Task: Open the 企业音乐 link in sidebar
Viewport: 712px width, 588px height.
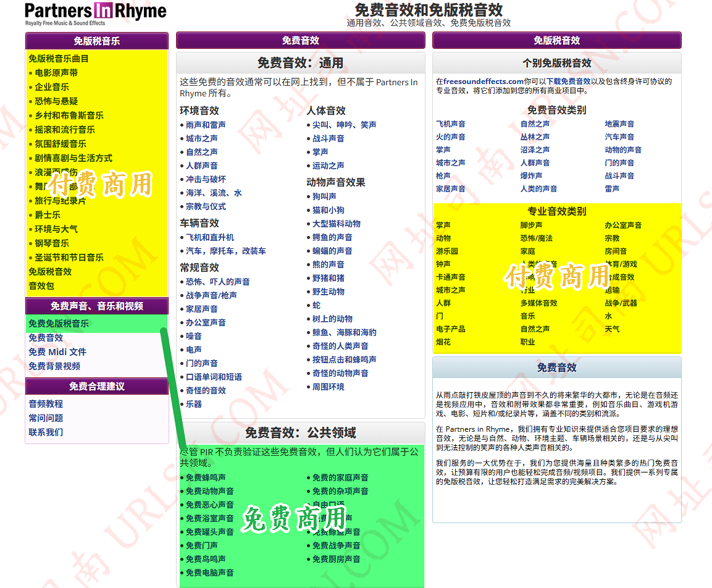Action: pos(52,87)
